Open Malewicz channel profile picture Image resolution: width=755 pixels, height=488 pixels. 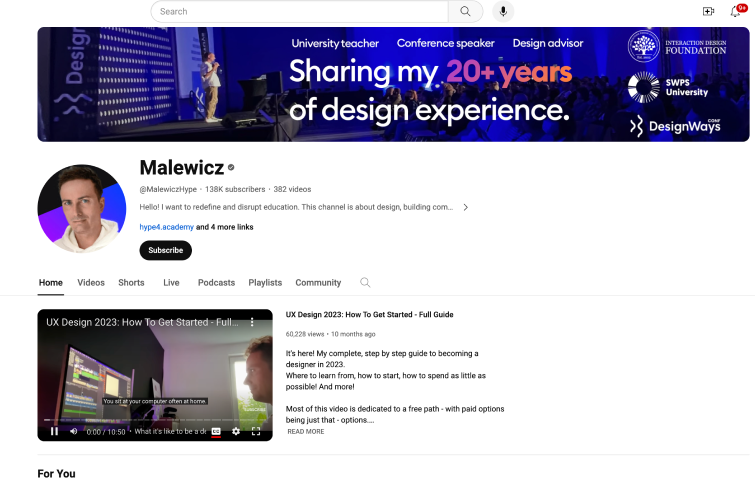tap(82, 209)
